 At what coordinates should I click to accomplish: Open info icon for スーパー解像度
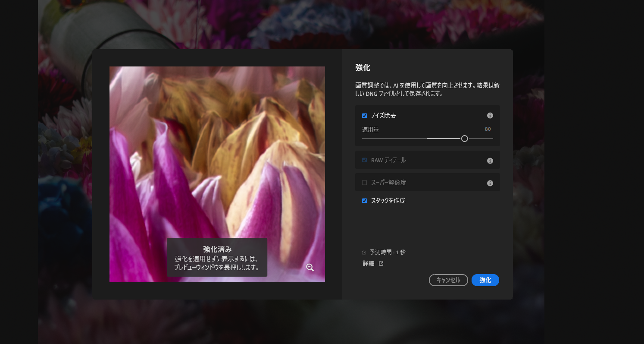(490, 183)
